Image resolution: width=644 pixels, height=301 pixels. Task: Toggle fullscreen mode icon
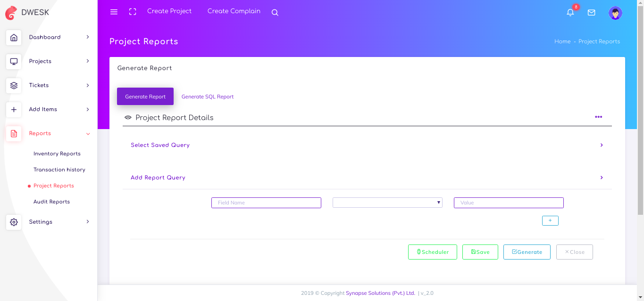click(133, 12)
